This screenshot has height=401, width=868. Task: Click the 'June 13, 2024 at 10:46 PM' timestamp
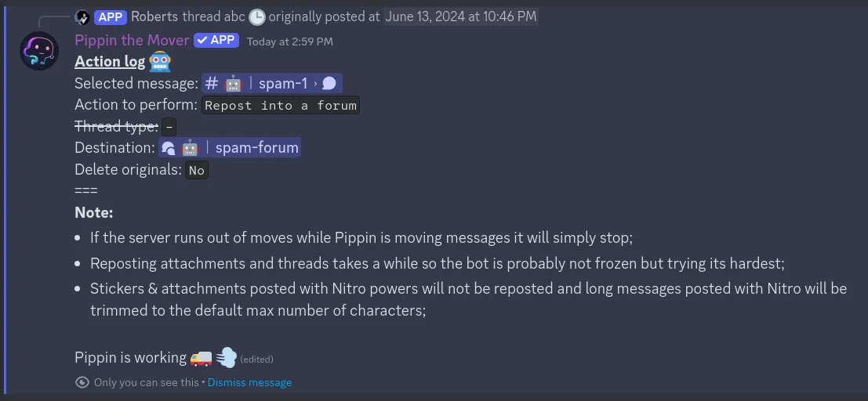[x=461, y=16]
